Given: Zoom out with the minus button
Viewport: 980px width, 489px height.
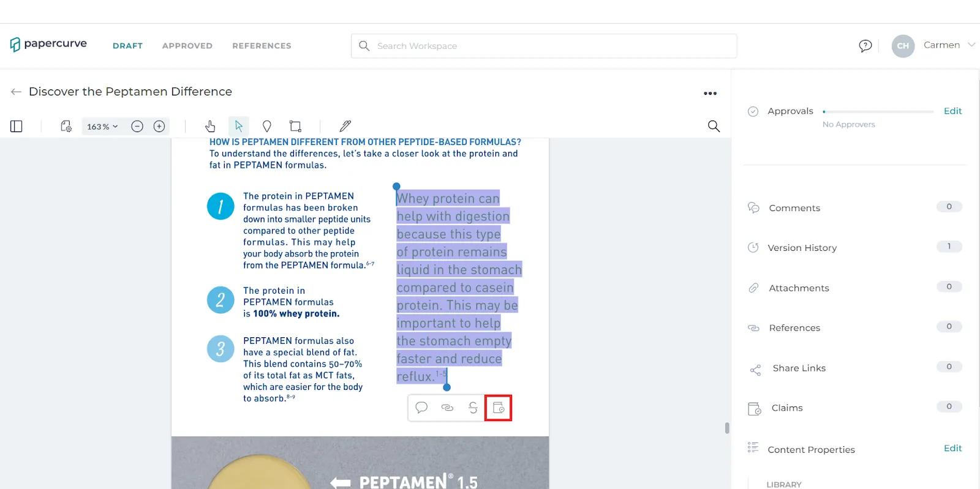Looking at the screenshot, I should coord(137,126).
